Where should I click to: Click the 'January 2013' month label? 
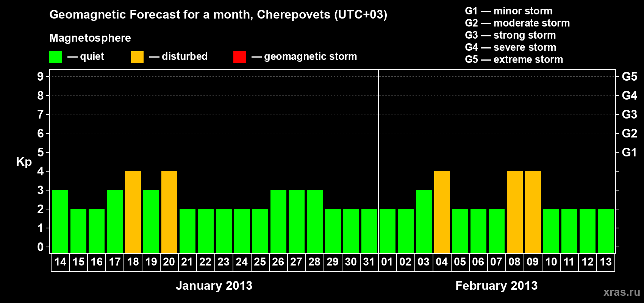coord(214,286)
